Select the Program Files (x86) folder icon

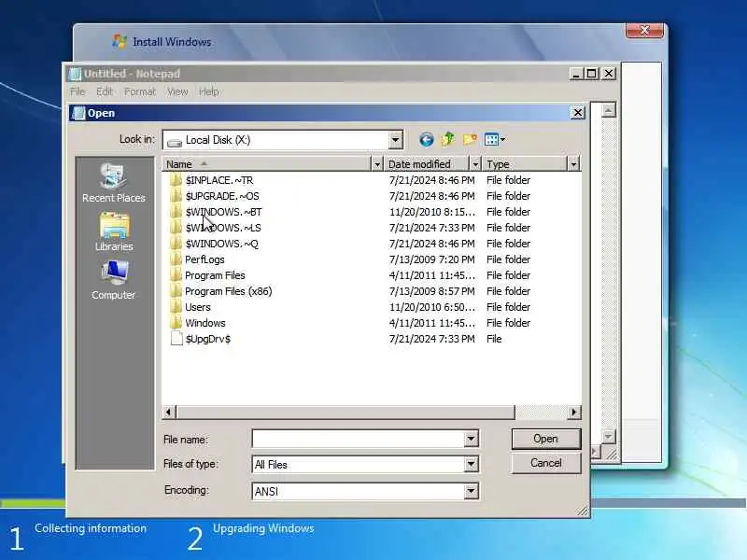176,291
